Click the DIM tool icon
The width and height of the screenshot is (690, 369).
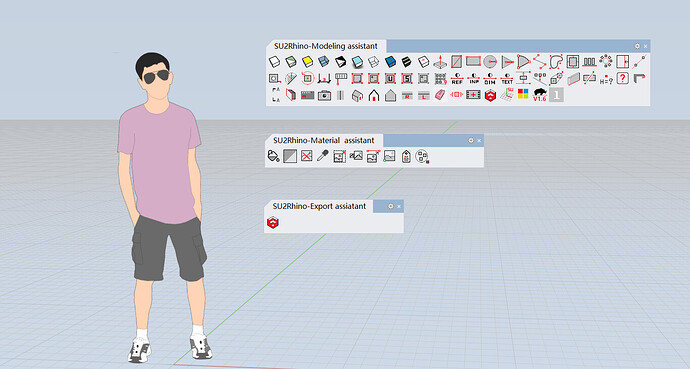[x=490, y=79]
